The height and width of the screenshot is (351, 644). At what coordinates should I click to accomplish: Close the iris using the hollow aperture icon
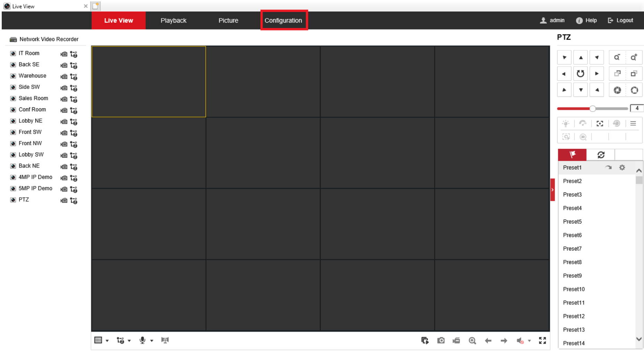pyautogui.click(x=634, y=90)
